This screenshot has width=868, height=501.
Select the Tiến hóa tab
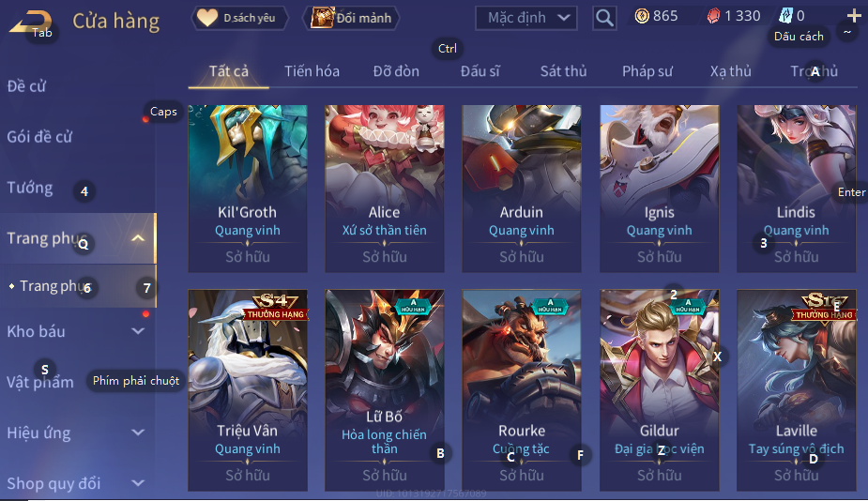pos(312,71)
